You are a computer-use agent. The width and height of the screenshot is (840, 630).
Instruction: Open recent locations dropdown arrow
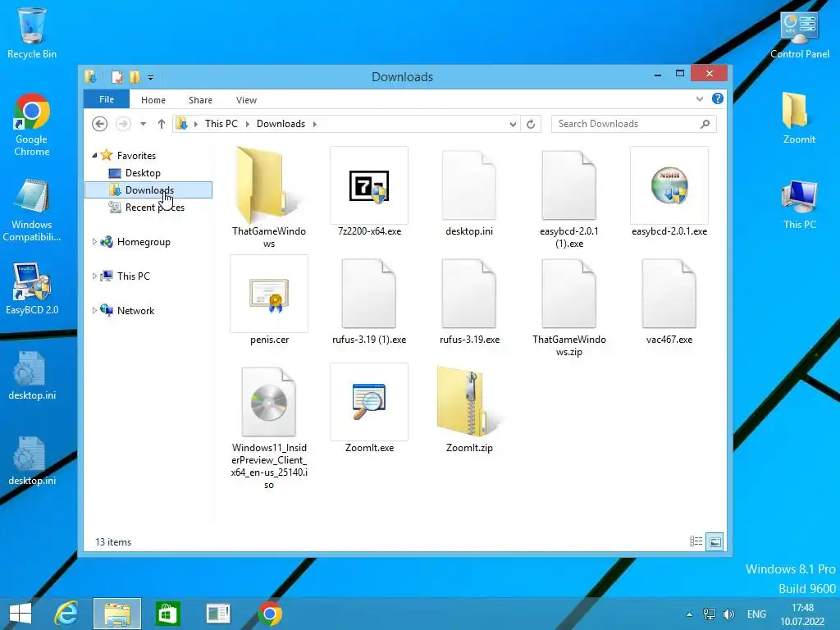pos(143,124)
